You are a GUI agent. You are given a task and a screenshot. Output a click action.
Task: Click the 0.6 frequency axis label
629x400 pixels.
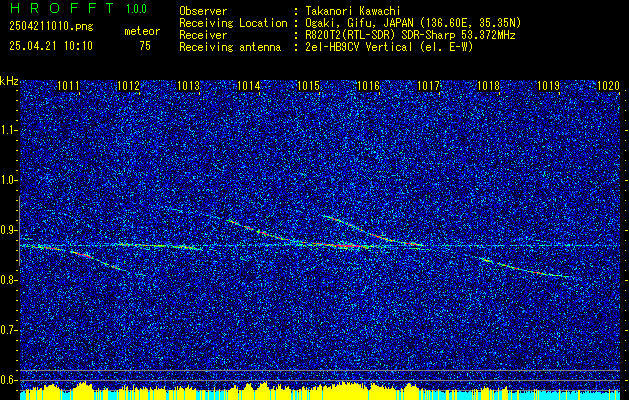pos(8,380)
